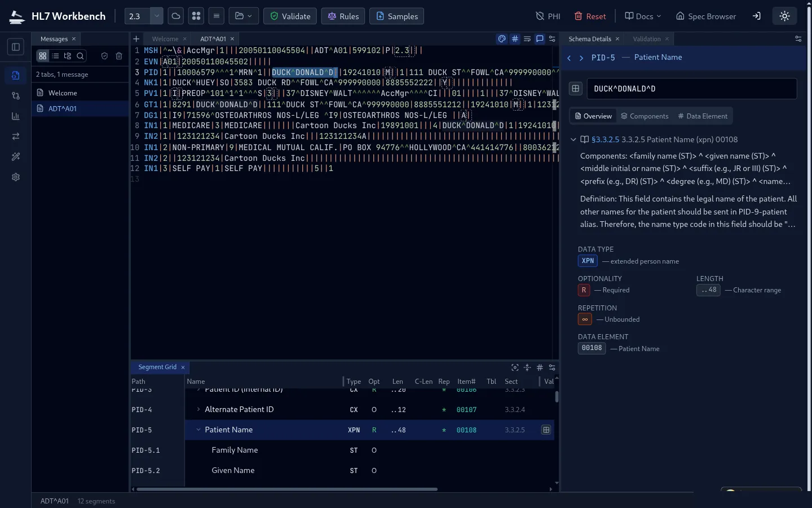Toggle the theme with the brightness icon
This screenshot has height=508, width=812.
[x=784, y=16]
